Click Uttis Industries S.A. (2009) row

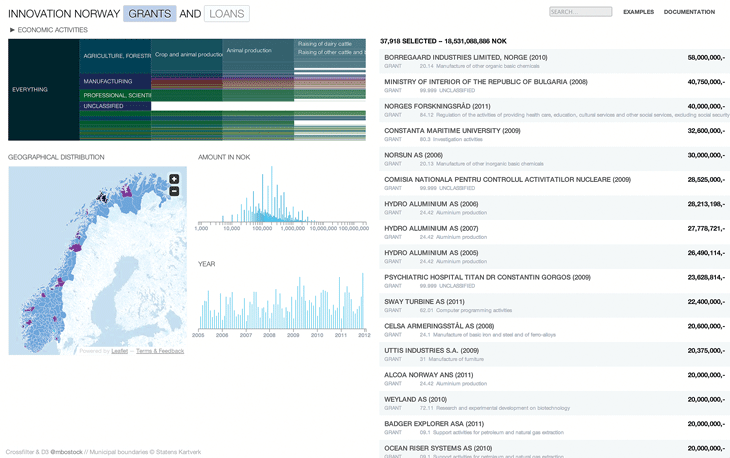click(554, 355)
